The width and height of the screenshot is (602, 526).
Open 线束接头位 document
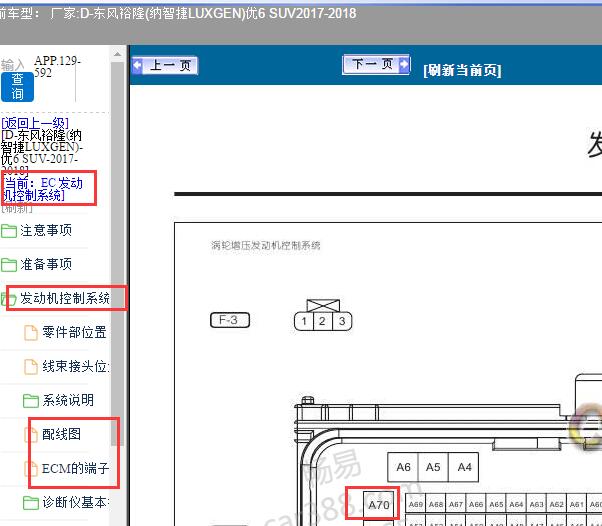coord(76,366)
